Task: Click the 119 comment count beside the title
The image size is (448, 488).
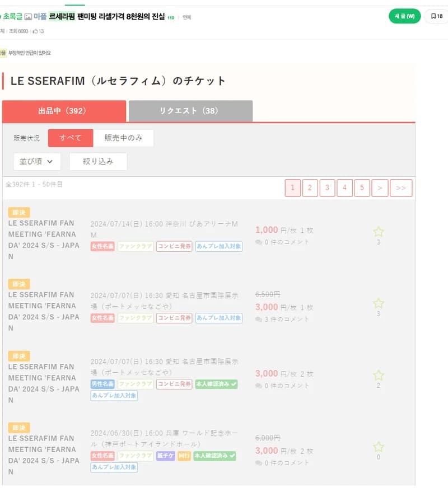Action: click(171, 18)
